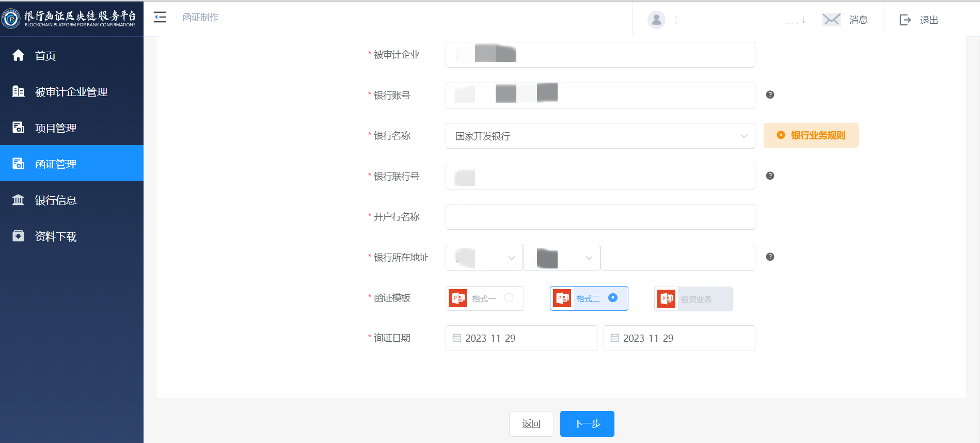Image resolution: width=980 pixels, height=443 pixels.
Task: Click the bank information building icon
Action: tap(18, 200)
